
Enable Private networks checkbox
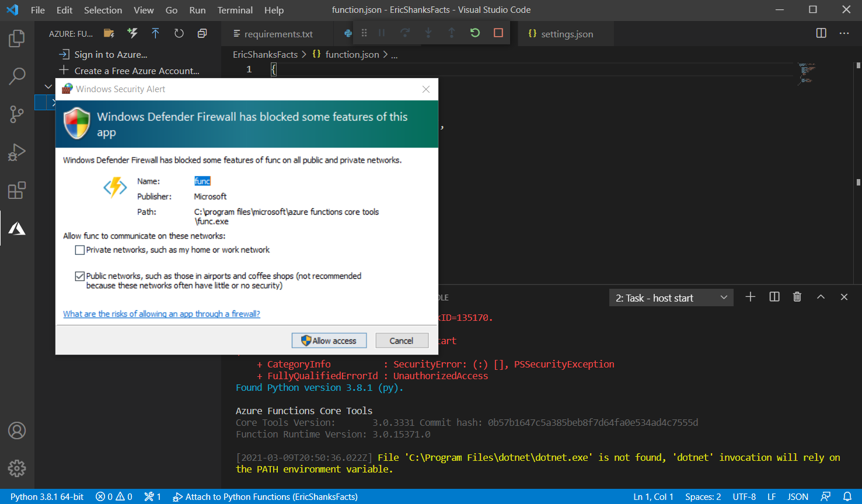[x=80, y=250]
